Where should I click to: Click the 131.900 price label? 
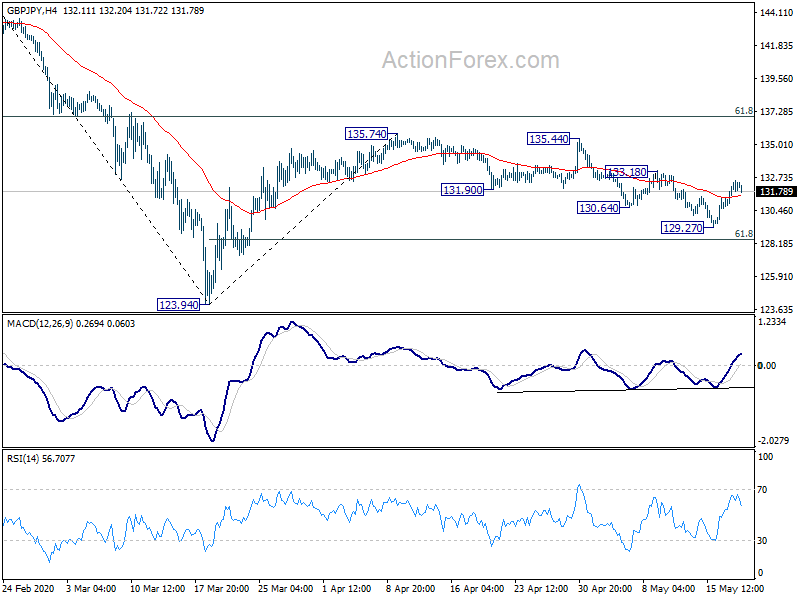tap(462, 190)
